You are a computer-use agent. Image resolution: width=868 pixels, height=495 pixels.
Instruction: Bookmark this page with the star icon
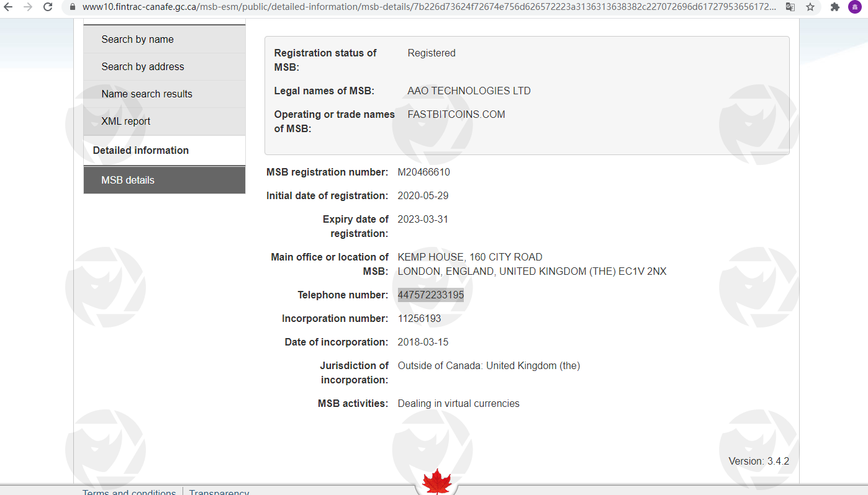[x=810, y=7]
